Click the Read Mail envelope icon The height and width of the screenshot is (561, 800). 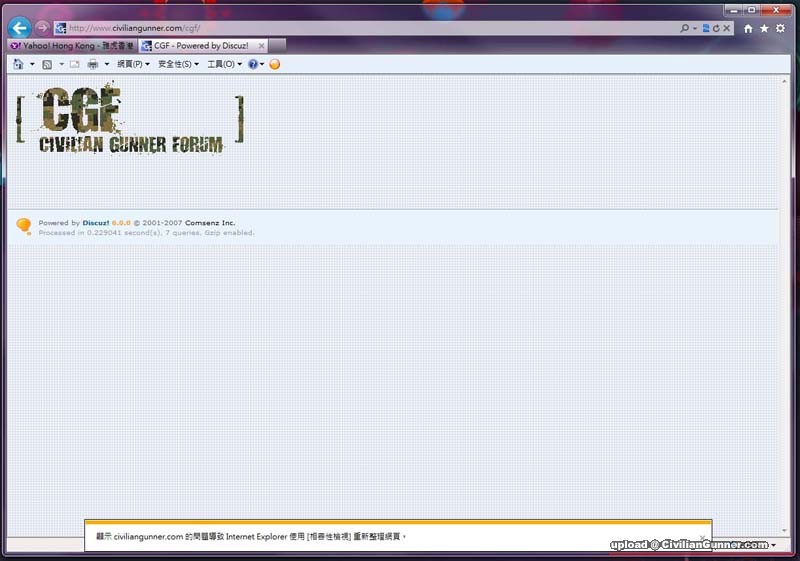[x=74, y=64]
